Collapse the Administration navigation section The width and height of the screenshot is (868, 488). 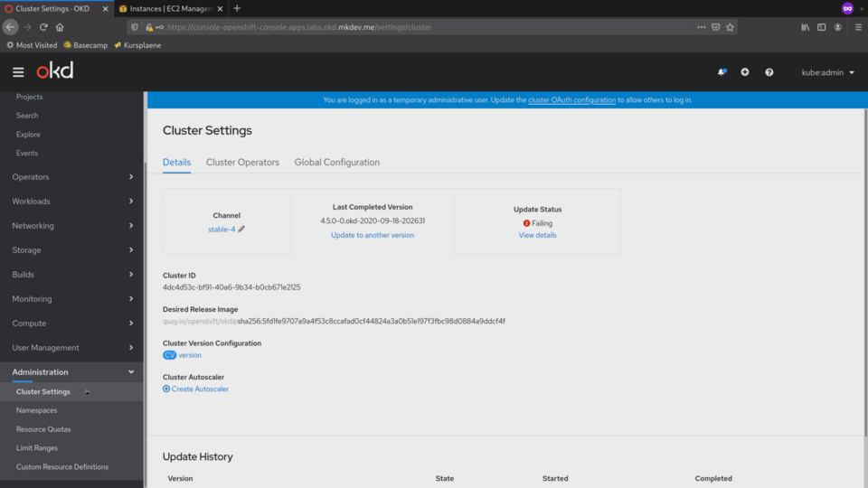pyautogui.click(x=72, y=371)
